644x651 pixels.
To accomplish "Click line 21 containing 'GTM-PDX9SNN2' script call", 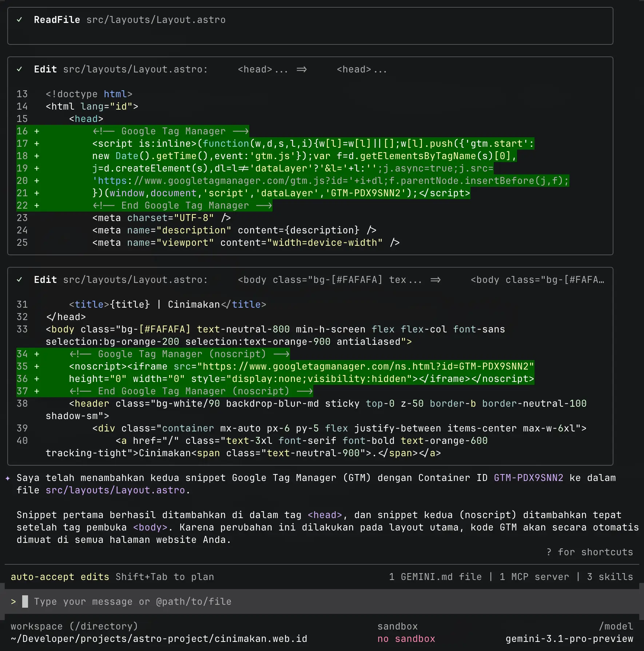I will coord(281,193).
